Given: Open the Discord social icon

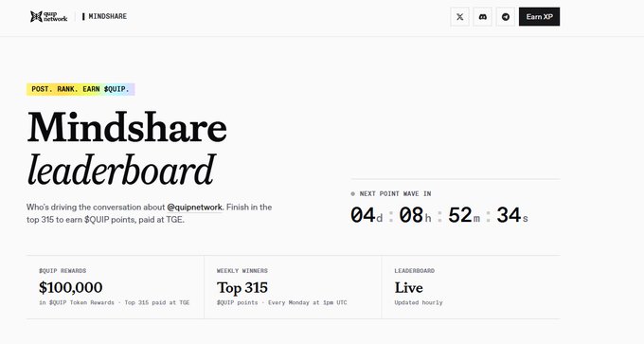Looking at the screenshot, I should coord(483,17).
